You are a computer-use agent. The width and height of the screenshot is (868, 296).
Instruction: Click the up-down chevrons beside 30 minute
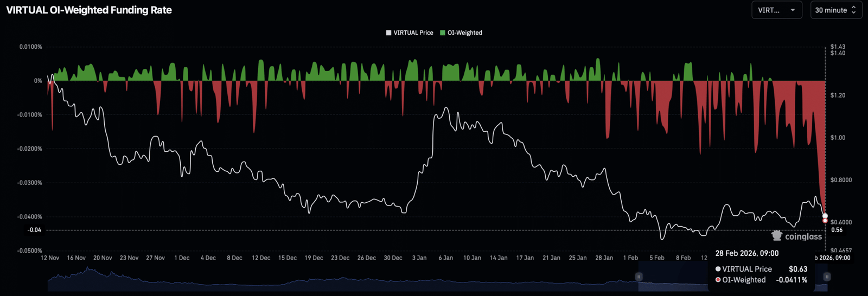[853, 10]
